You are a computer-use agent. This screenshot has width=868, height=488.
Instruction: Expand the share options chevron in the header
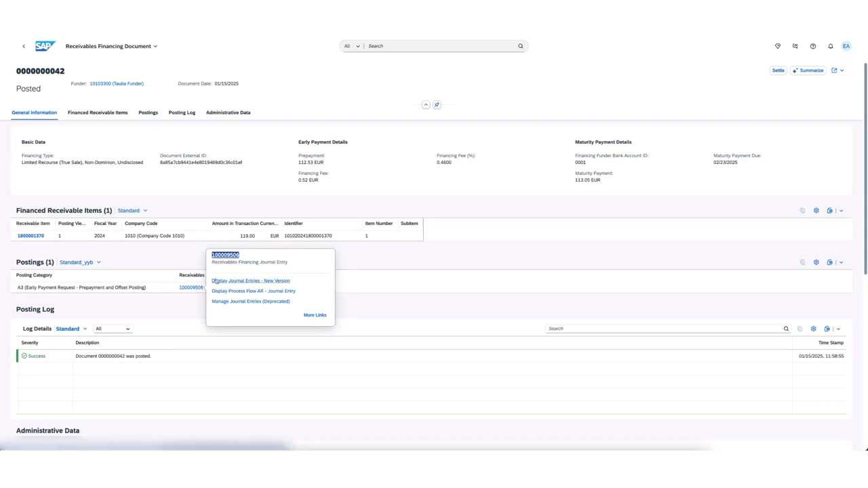click(x=842, y=70)
